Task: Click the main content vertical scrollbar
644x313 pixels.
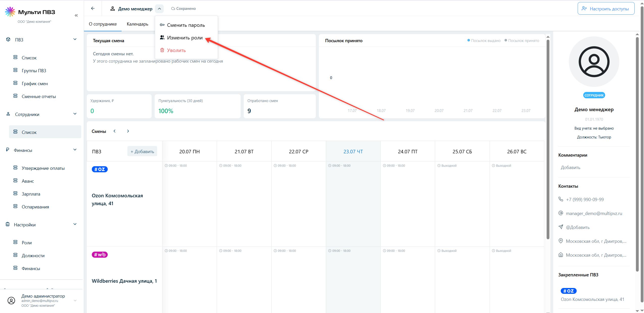Action: tap(548, 139)
